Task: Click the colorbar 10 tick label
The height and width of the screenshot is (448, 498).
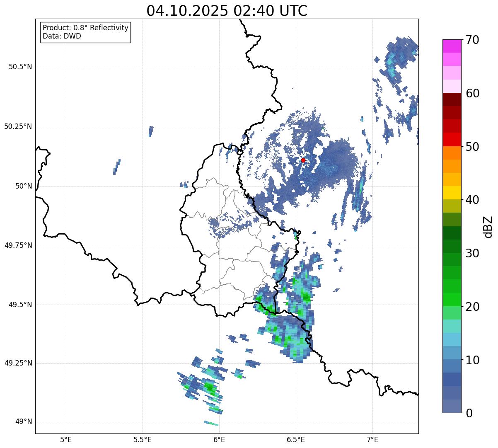Action: (x=472, y=360)
